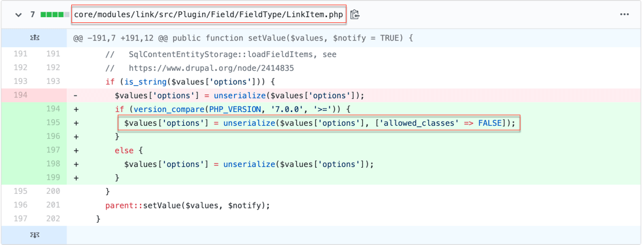Click the is_string($values['options']) condition line
644x245 pixels.
click(x=190, y=81)
